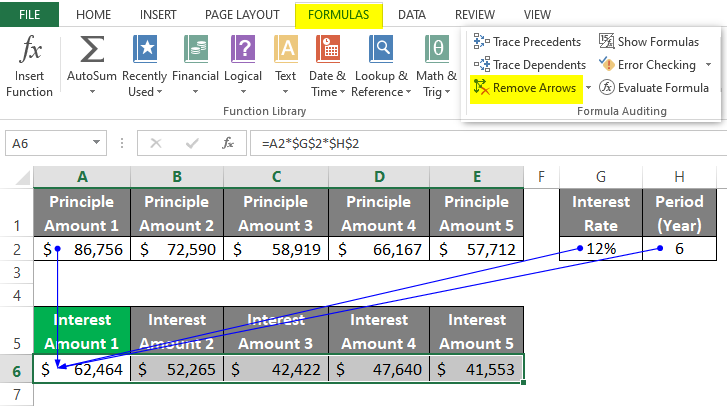Click Trace Precedents button

click(527, 41)
